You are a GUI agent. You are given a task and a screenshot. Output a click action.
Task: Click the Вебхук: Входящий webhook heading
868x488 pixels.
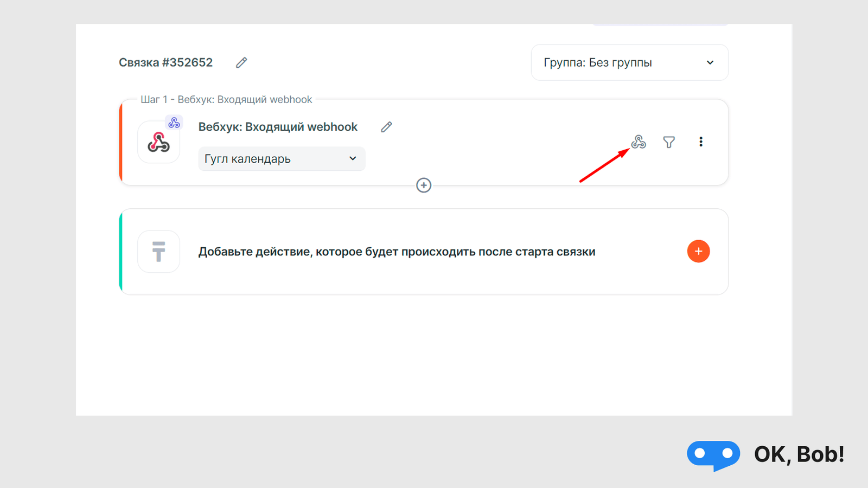pos(277,126)
